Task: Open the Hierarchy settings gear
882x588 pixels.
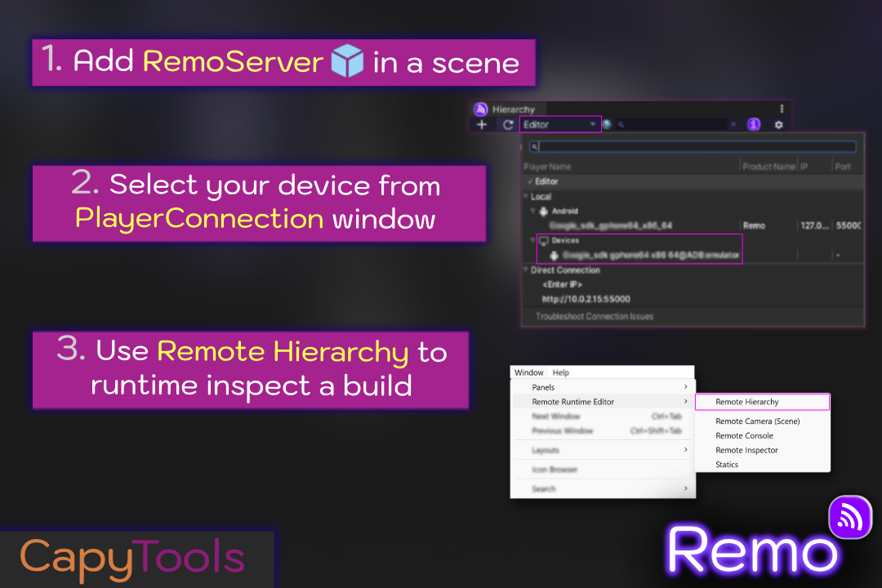Action: coord(778,125)
